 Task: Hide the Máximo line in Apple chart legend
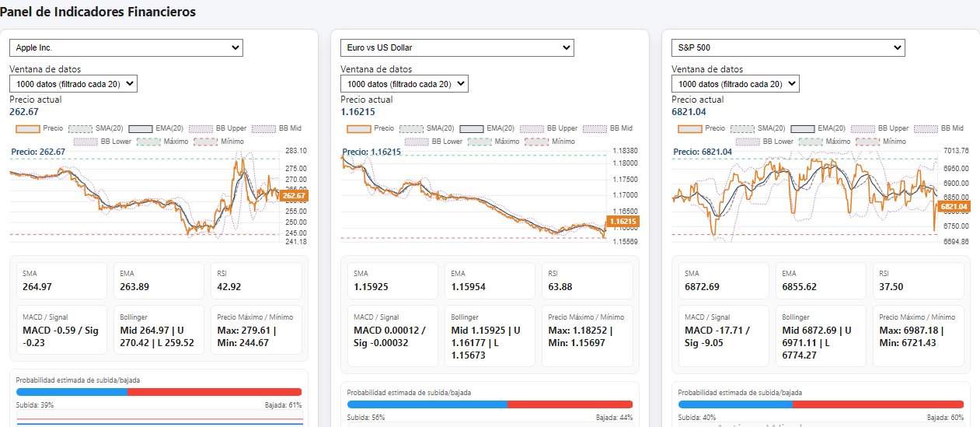coord(163,142)
